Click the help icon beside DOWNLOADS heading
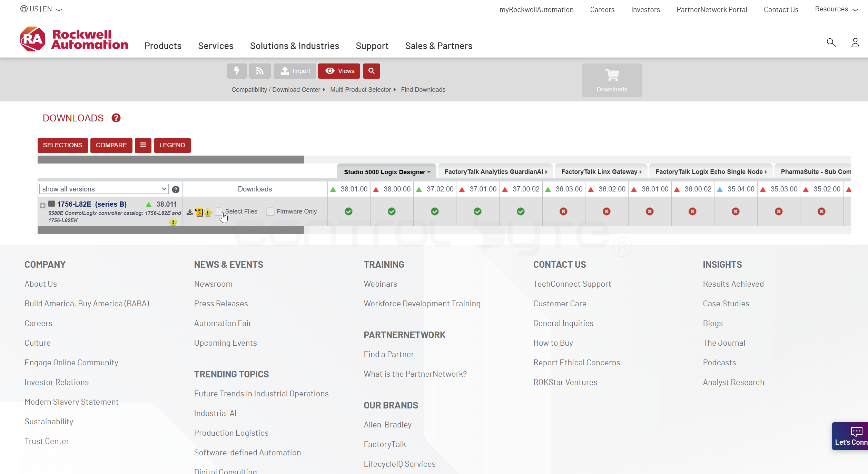The image size is (868, 474). [116, 118]
